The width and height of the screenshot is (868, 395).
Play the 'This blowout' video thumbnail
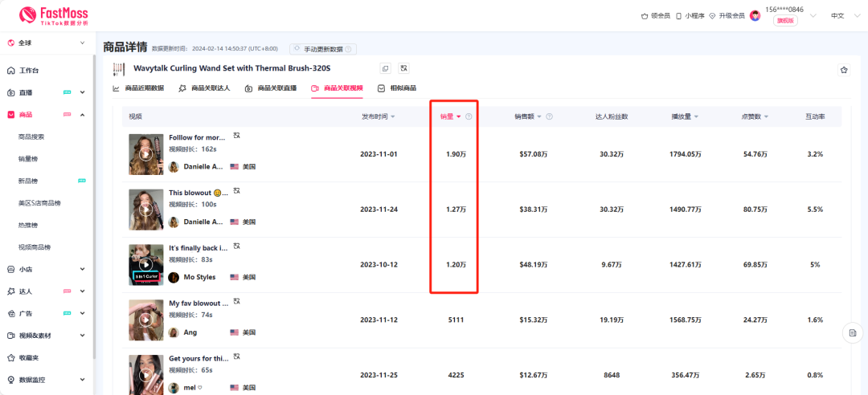point(145,209)
